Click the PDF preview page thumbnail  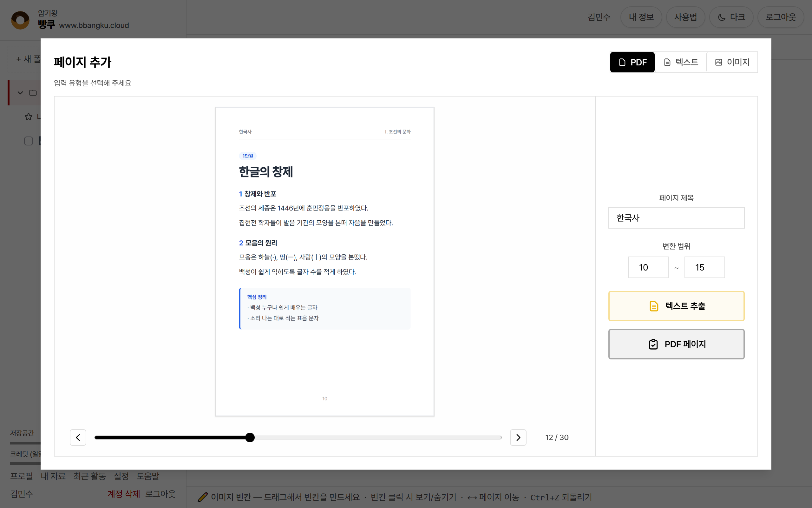324,261
